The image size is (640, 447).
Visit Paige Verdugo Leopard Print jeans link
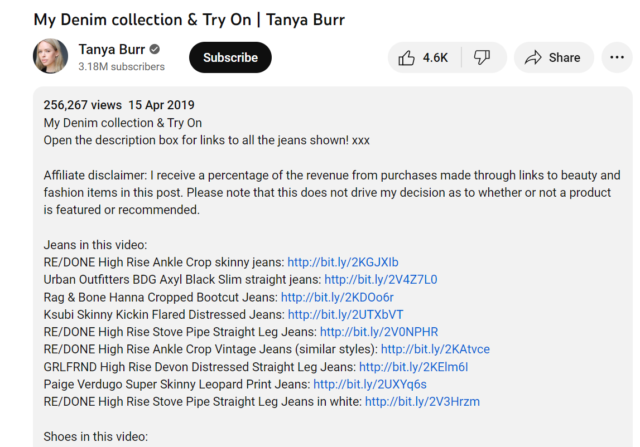pyautogui.click(x=370, y=384)
